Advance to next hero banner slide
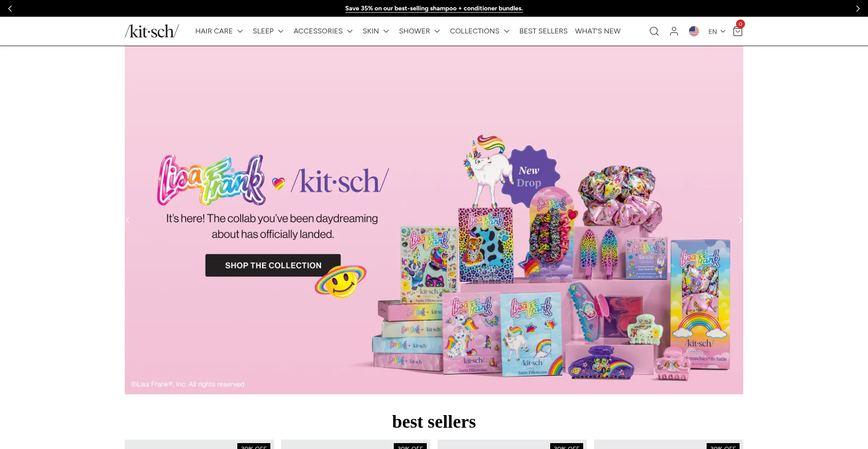Screen dimensions: 868x449 click(740, 220)
